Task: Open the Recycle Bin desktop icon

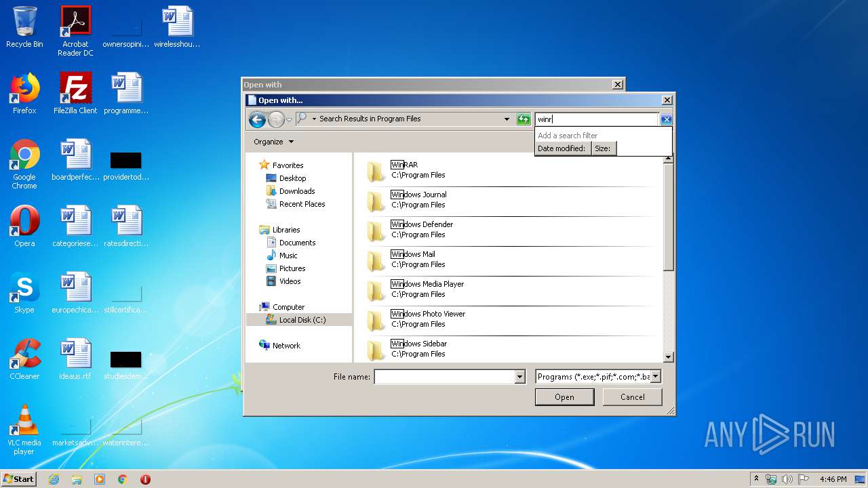Action: [x=24, y=27]
